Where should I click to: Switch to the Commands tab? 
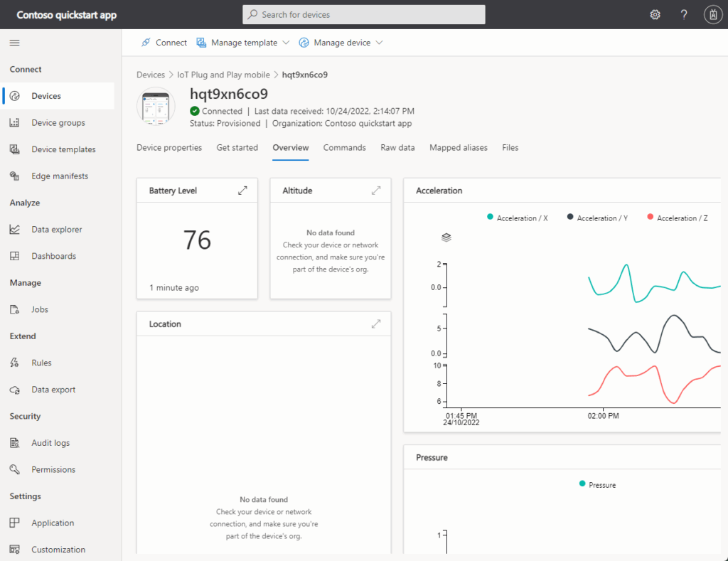344,148
